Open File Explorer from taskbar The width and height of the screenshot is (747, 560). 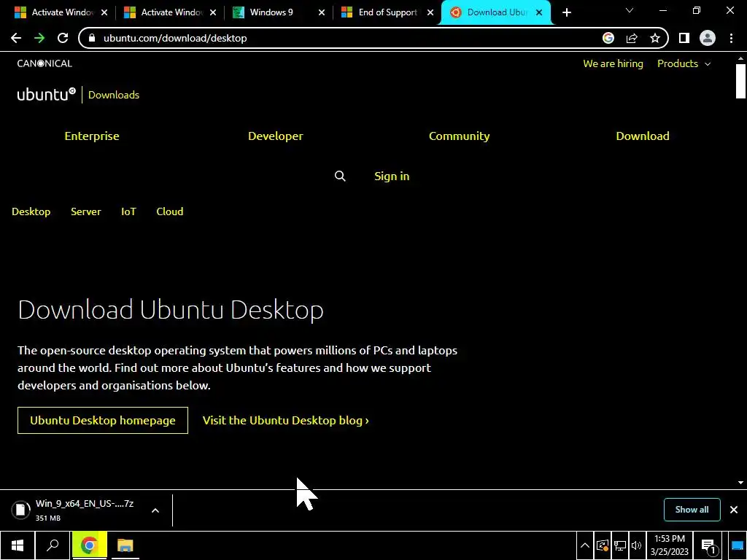point(125,545)
